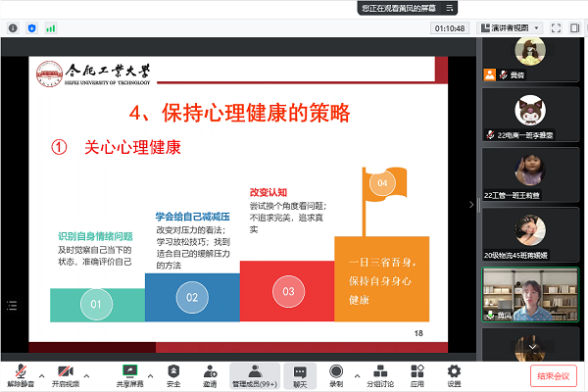Open the Chat (聊天) icon
The height and width of the screenshot is (392, 588).
(300, 373)
